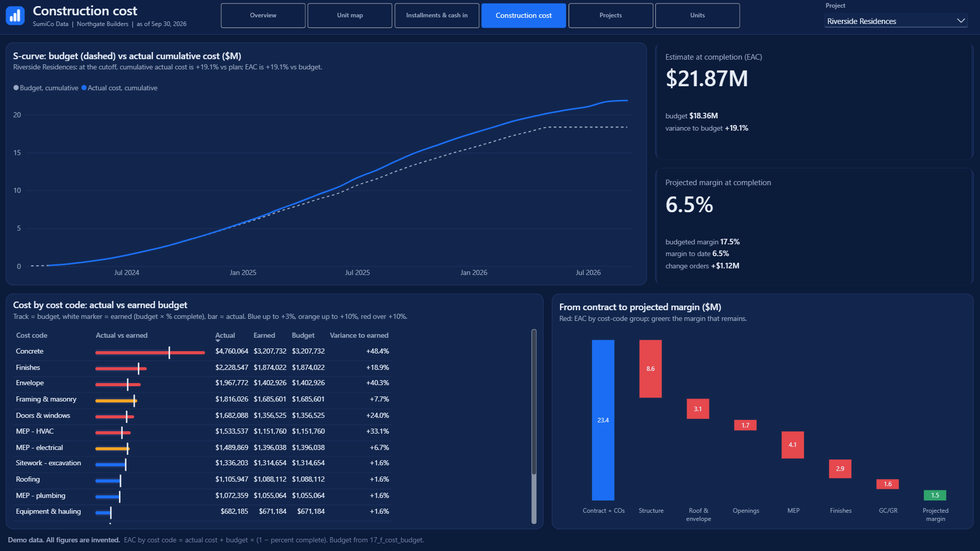
Task: Click the Project dropdown chevron arrow
Action: click(x=961, y=21)
